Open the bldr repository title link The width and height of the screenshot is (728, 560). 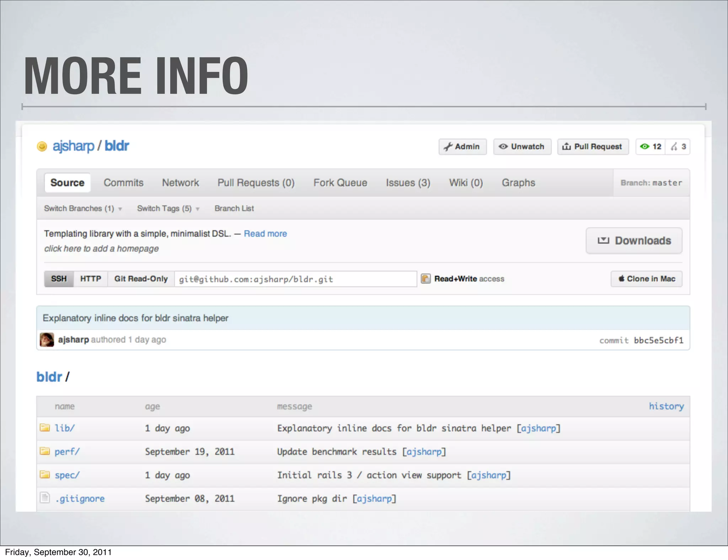(117, 146)
